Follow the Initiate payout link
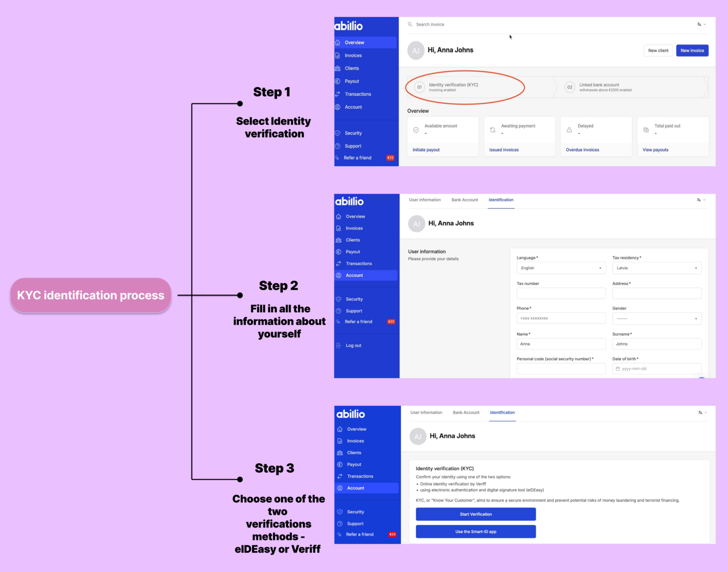728x572 pixels. [x=426, y=150]
